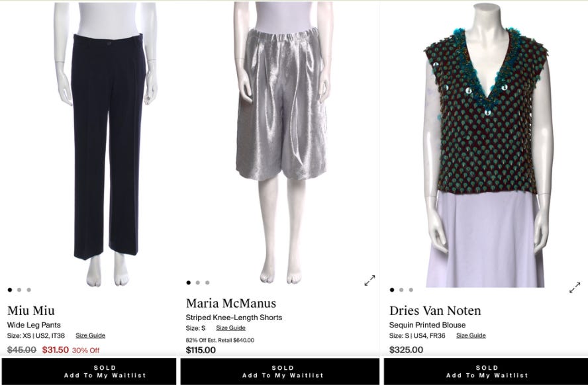Viewport: 588px width, 385px height.
Task: Open Size Guide for Dries Van Noten blouse
Action: (471, 335)
